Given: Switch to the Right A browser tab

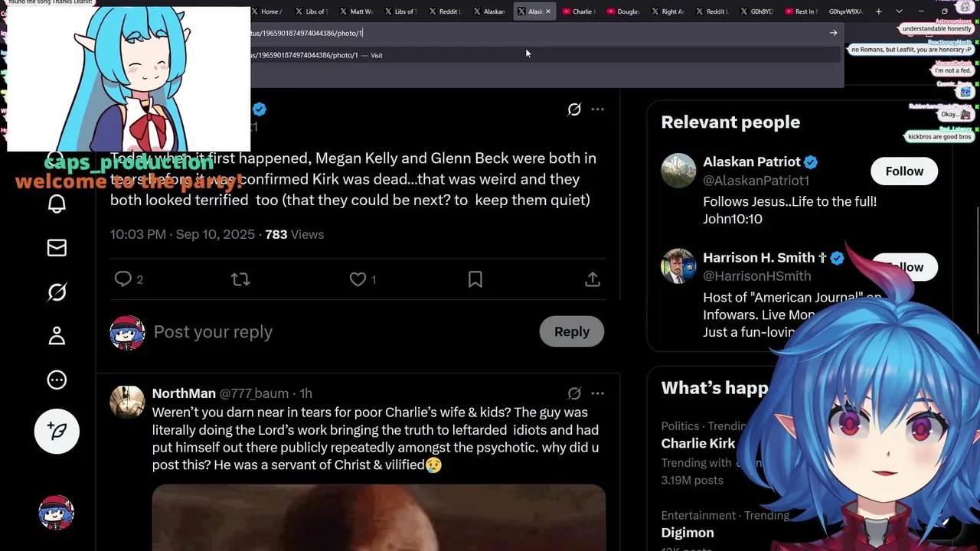Looking at the screenshot, I should click(668, 11).
